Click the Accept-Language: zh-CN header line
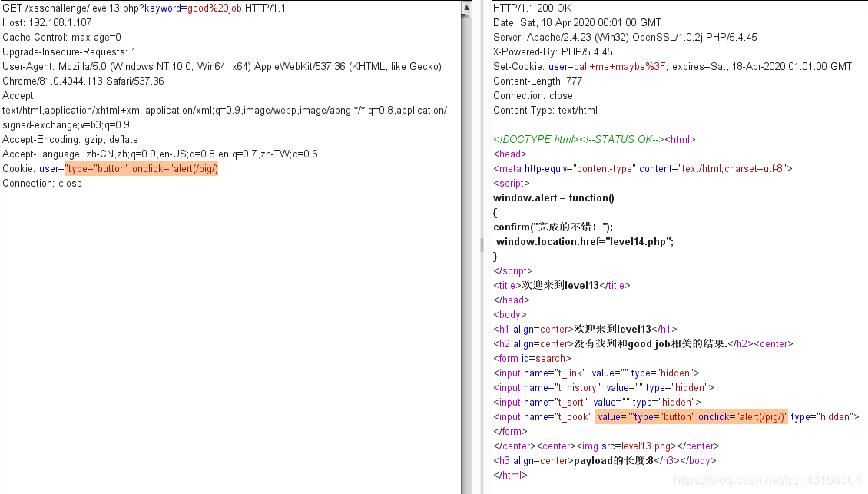868x494 pixels. [x=160, y=154]
